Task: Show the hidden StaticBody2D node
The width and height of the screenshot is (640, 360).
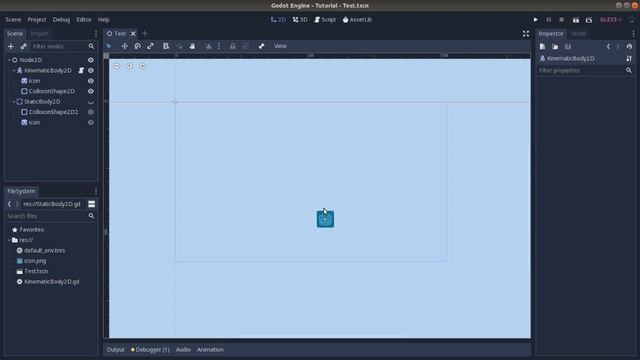Action: [91, 102]
